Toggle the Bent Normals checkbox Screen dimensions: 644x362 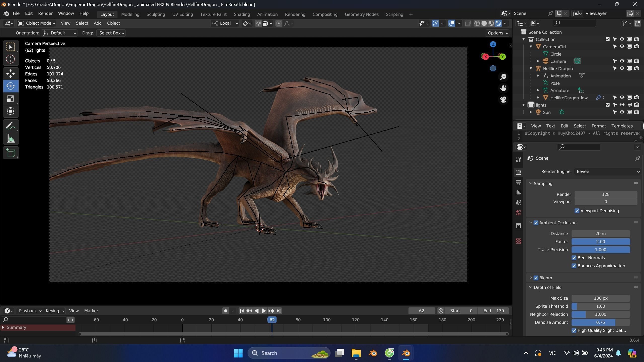(x=574, y=258)
